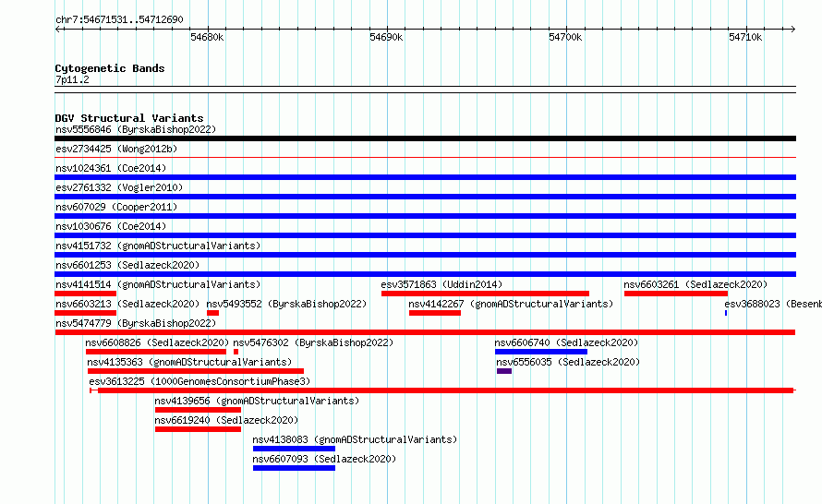Click the red bar under nsv4135363
This screenshot has width=822, height=504.
196,371
